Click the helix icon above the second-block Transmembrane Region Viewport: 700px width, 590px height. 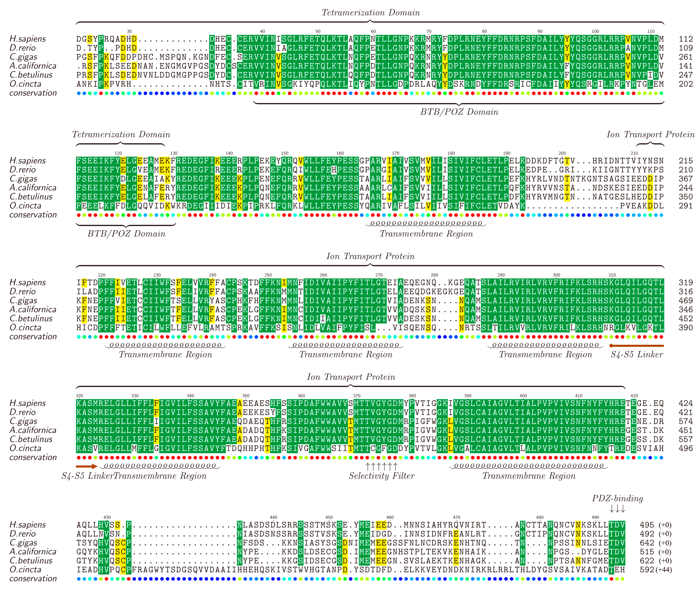[426, 224]
